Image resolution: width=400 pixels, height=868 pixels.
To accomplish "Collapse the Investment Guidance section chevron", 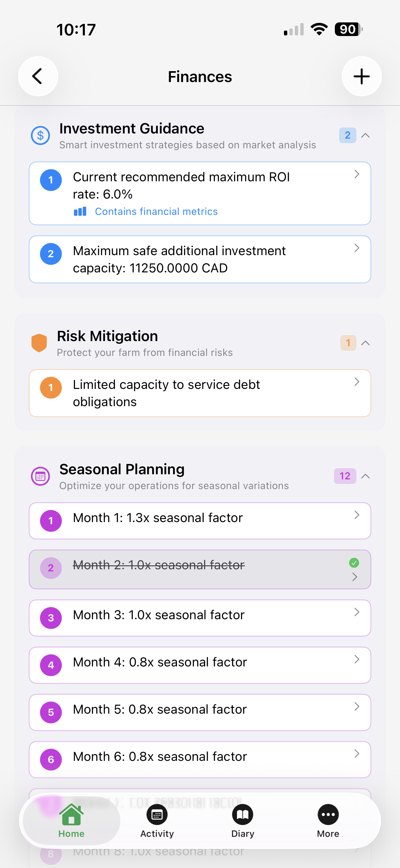I will pos(365,136).
